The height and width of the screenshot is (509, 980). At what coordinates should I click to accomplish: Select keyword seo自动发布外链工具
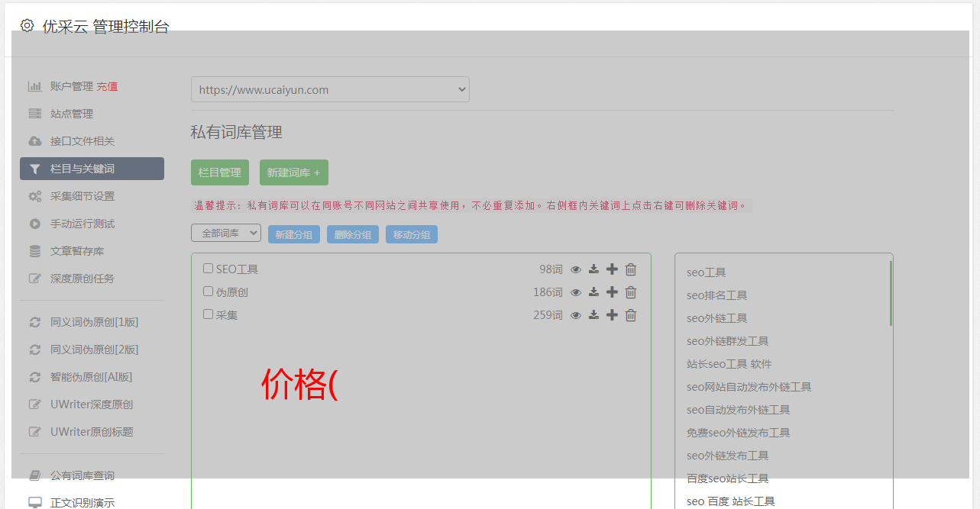tap(738, 410)
